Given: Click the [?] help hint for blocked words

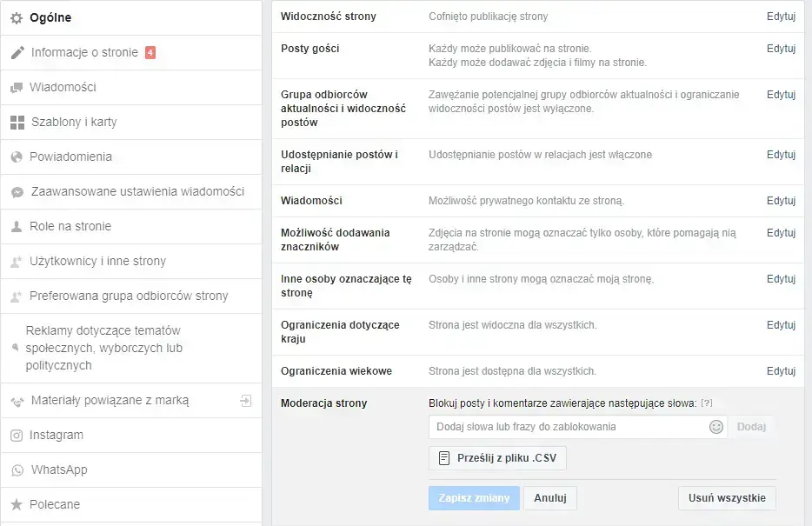Looking at the screenshot, I should 707,403.
